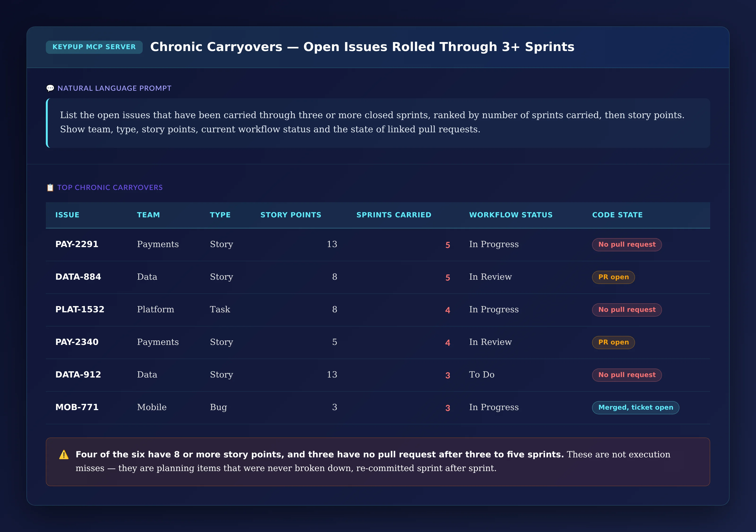Viewport: 756px width, 532px height.
Task: Select the Code State column header
Action: 617,215
